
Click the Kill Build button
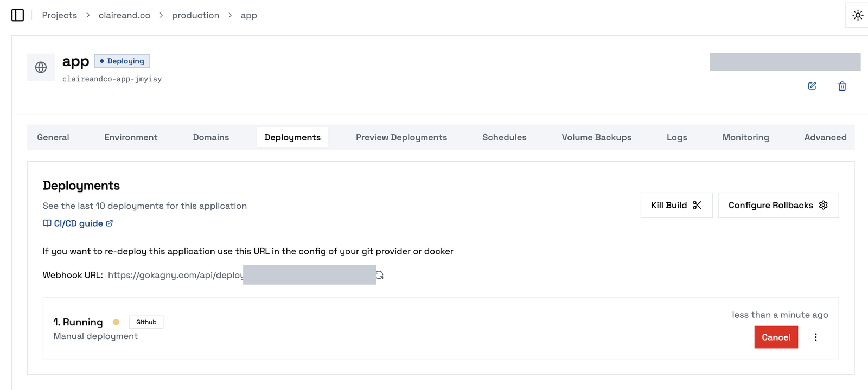(676, 205)
